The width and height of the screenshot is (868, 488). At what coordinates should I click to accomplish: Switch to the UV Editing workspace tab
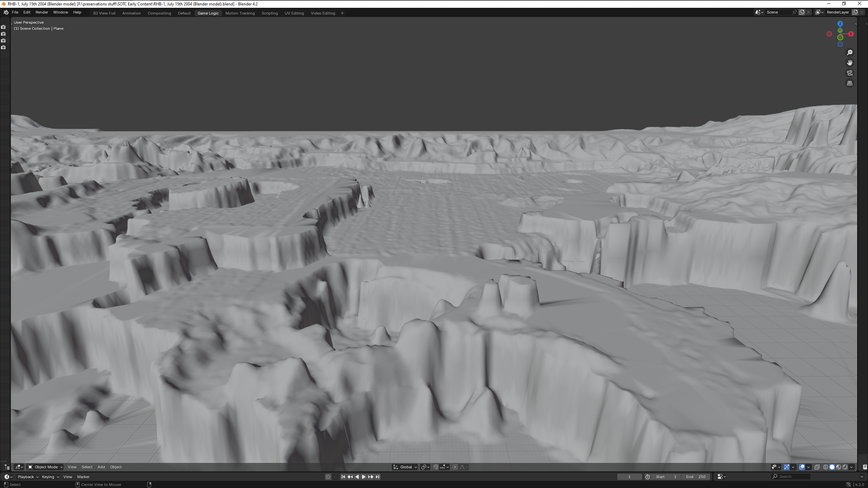pyautogui.click(x=294, y=13)
